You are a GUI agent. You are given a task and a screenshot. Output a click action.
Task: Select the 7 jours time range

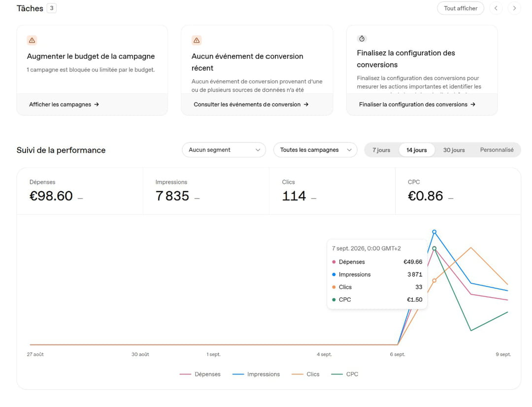pos(381,150)
